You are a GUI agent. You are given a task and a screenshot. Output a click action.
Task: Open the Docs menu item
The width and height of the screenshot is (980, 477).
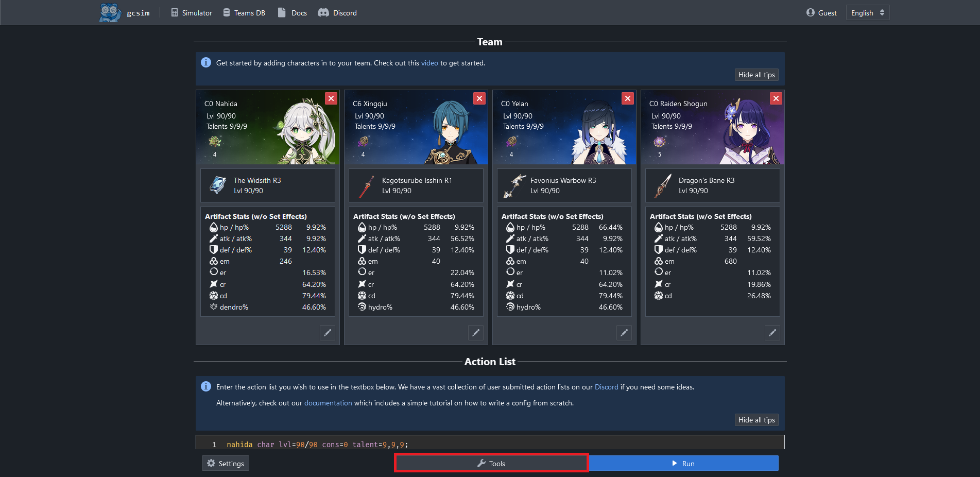coord(293,13)
